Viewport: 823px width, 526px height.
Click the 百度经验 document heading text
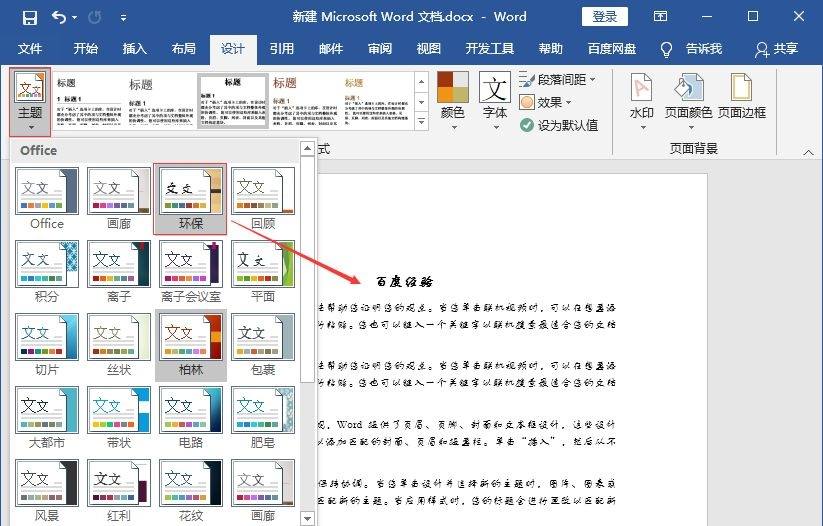pos(404,282)
